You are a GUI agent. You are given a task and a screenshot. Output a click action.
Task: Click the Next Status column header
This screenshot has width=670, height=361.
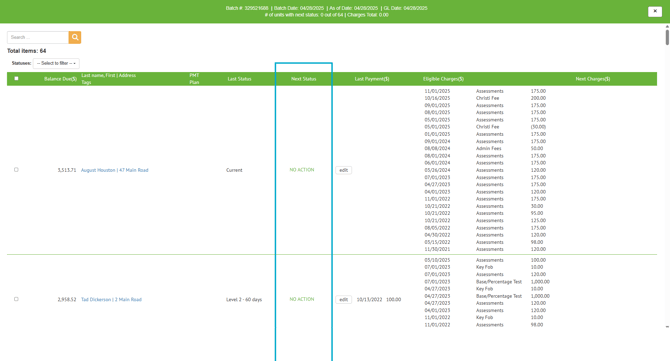[x=303, y=79]
